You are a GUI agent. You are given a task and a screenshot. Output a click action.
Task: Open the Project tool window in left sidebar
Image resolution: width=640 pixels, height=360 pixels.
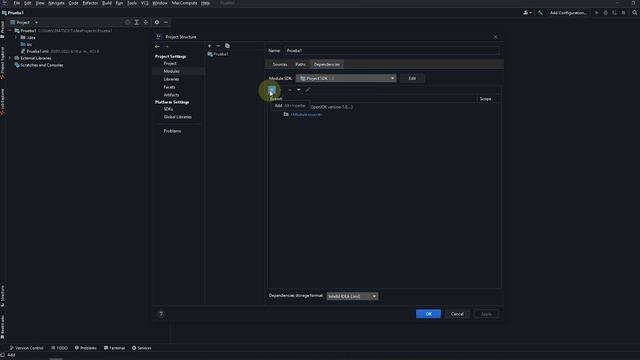coord(2,30)
